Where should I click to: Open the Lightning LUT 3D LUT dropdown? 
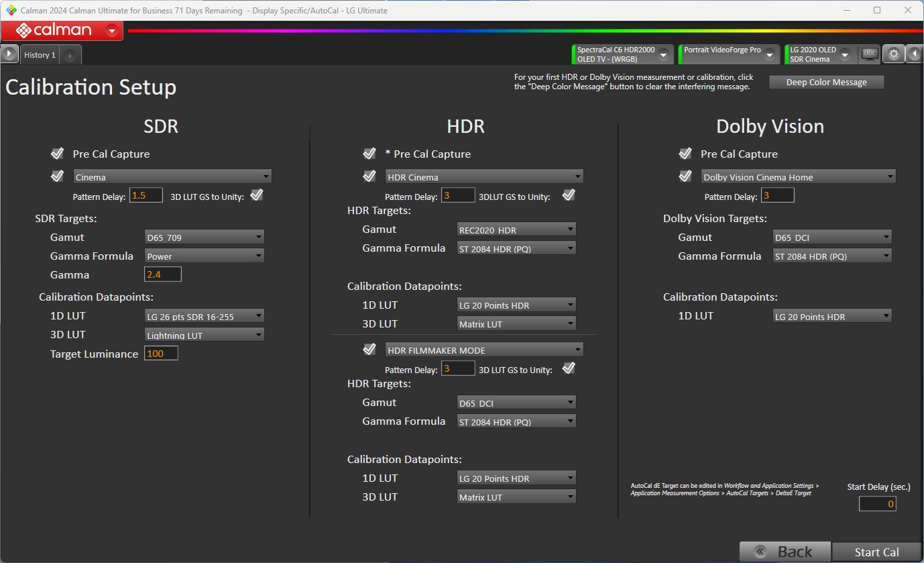[x=205, y=334]
